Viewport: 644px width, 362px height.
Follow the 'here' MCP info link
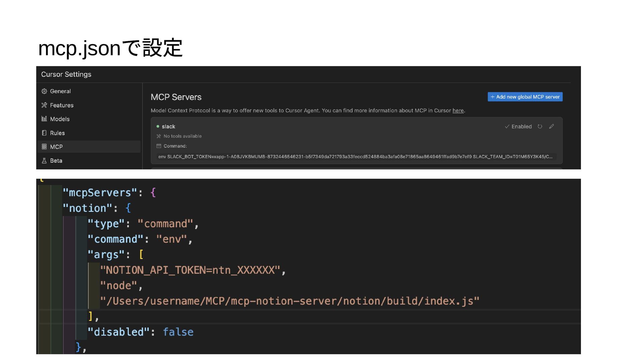click(x=458, y=111)
